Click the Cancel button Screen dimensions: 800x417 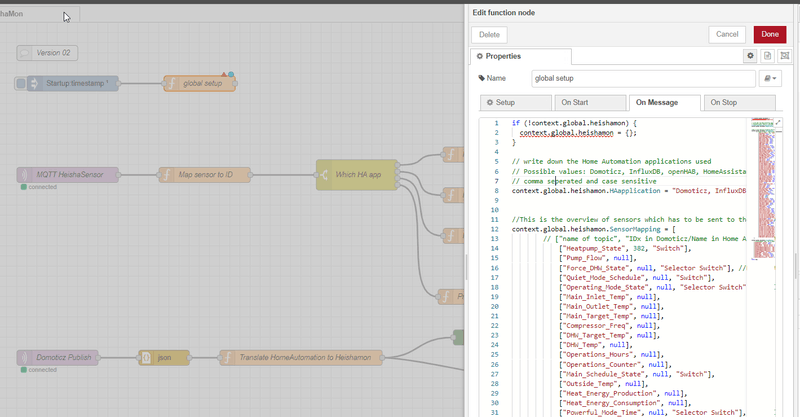(x=729, y=34)
